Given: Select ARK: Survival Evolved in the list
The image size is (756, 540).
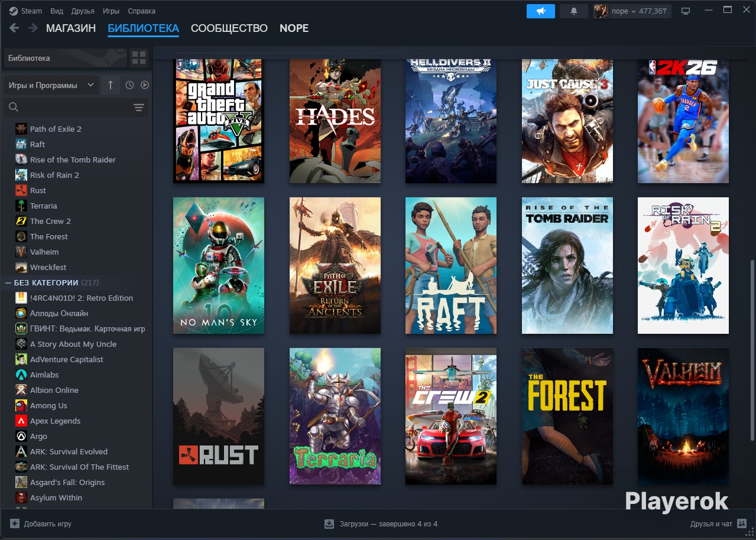Looking at the screenshot, I should [x=77, y=451].
